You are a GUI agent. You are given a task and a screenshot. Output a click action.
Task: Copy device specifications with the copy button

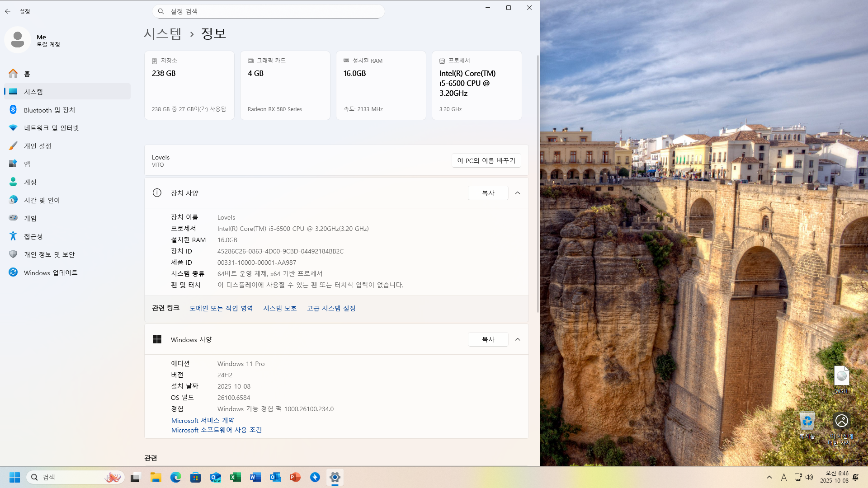tap(488, 193)
